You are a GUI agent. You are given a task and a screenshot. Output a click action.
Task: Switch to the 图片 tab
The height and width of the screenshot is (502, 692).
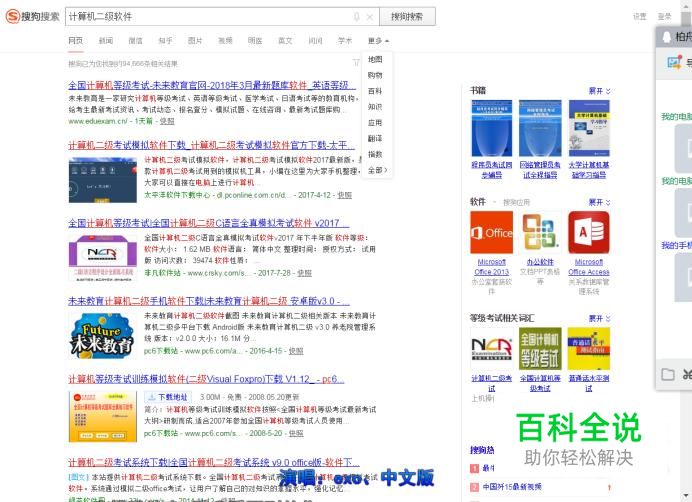(195, 41)
